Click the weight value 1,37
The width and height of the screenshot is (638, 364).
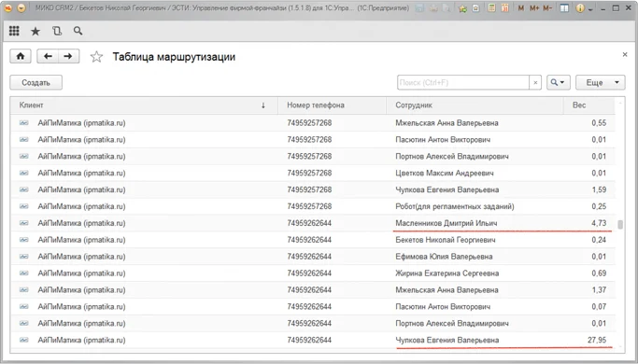tap(599, 289)
